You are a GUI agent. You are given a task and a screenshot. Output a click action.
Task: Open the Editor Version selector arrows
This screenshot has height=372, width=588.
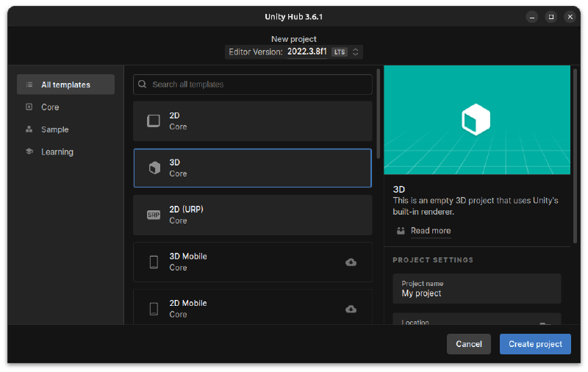pos(356,51)
